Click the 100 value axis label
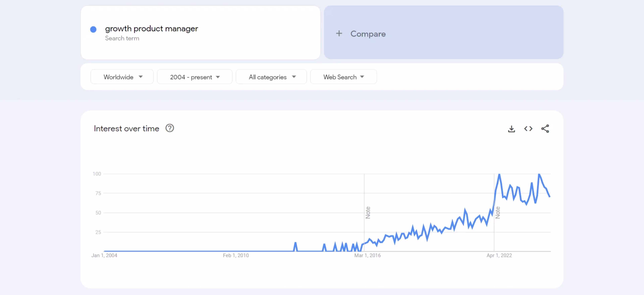The height and width of the screenshot is (295, 644). tap(97, 174)
